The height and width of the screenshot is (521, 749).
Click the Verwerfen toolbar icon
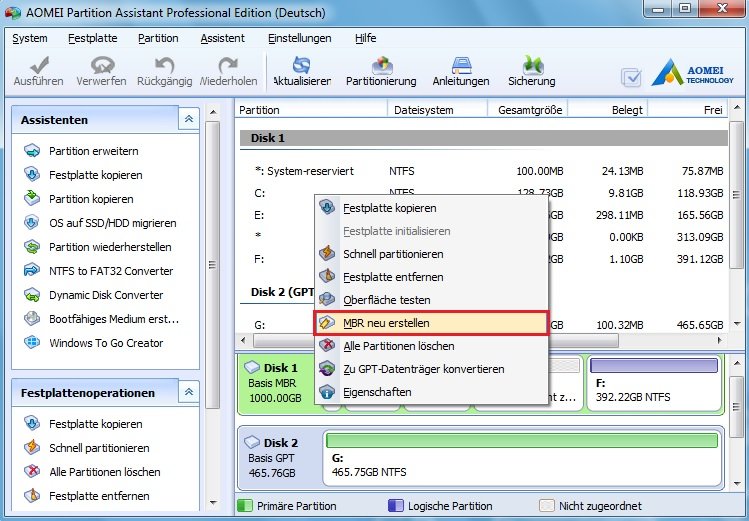click(x=101, y=65)
